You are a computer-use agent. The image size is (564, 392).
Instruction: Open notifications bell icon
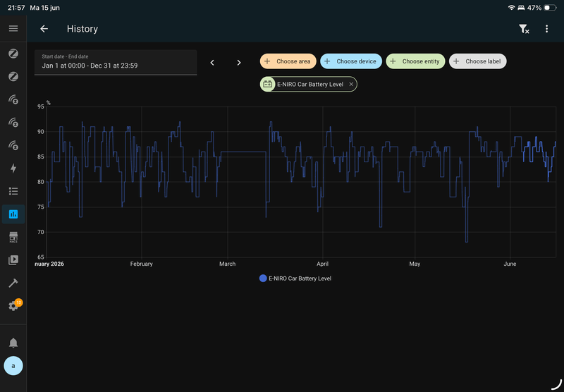(13, 343)
